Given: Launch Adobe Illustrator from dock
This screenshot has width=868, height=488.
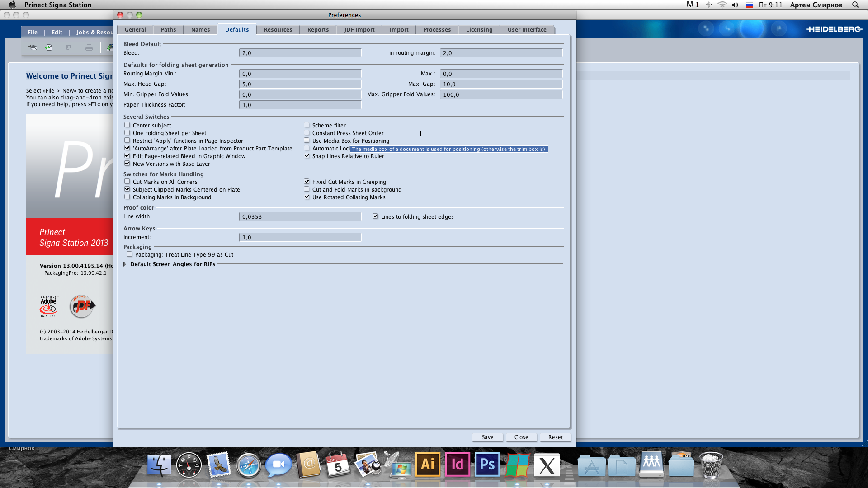Looking at the screenshot, I should [428, 464].
